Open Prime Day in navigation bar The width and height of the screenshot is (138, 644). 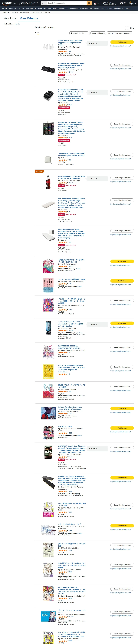pyautogui.click(x=42, y=8)
